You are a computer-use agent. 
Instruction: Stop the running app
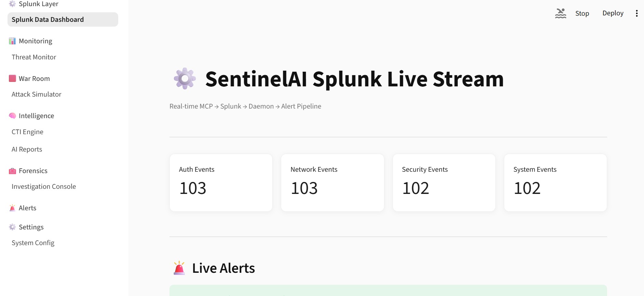coord(582,13)
